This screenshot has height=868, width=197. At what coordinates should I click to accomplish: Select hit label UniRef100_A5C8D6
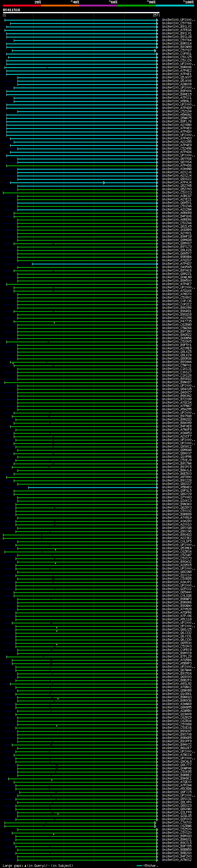(177, 789)
